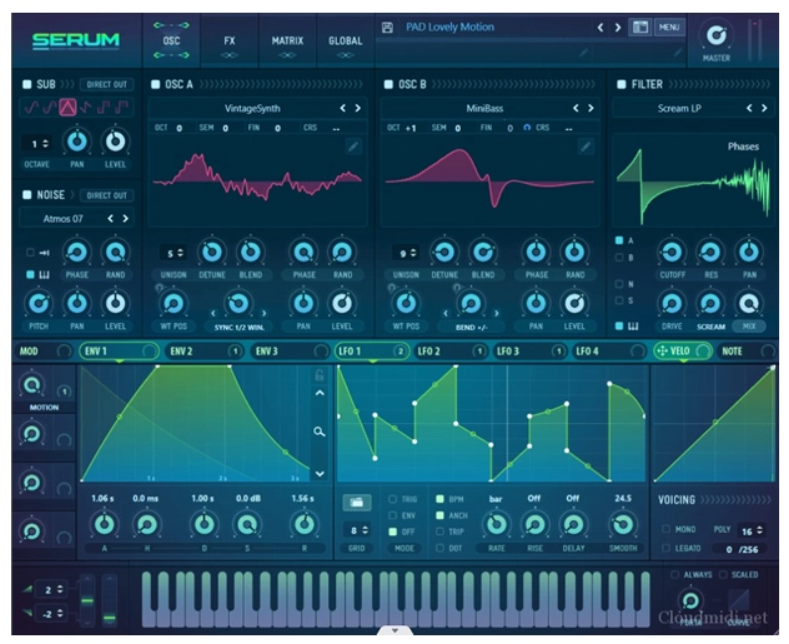Click the OSC A Detune knob

(212, 252)
